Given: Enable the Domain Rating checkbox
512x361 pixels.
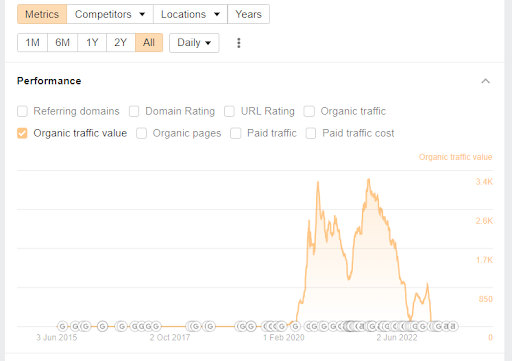Looking at the screenshot, I should point(134,111).
